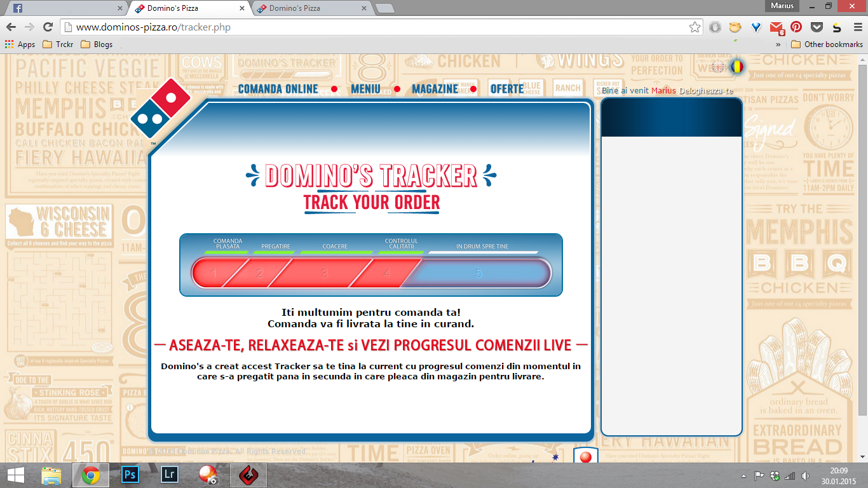Open the Apps shortcut in bookmarks bar
This screenshot has height=488, width=868.
click(20, 44)
